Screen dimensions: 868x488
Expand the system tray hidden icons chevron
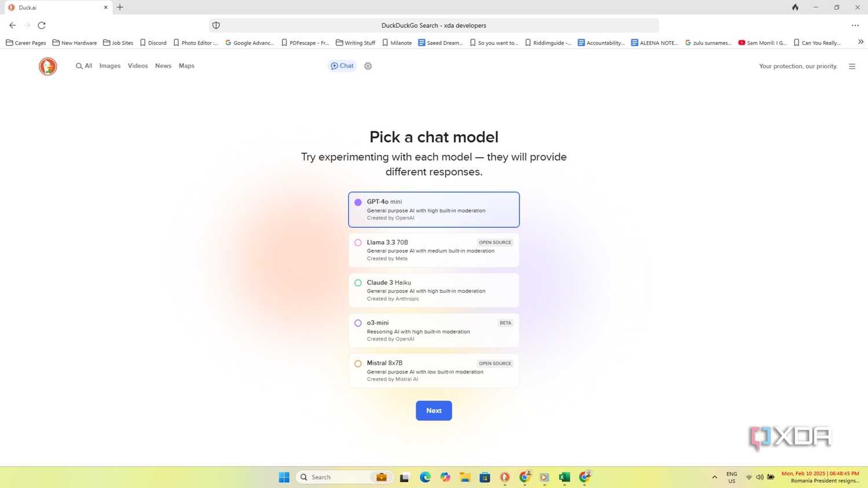[715, 477]
